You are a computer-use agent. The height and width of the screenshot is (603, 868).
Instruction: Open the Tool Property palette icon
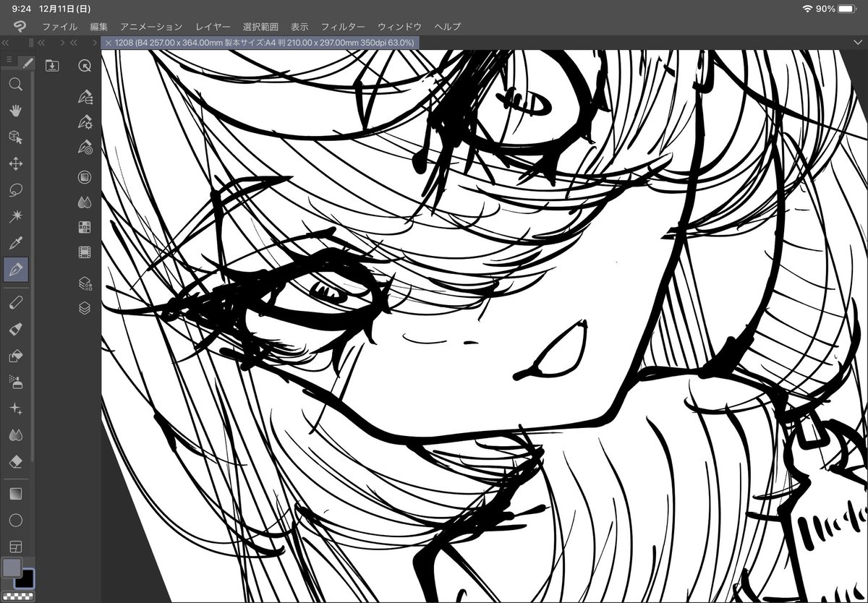coord(85,122)
